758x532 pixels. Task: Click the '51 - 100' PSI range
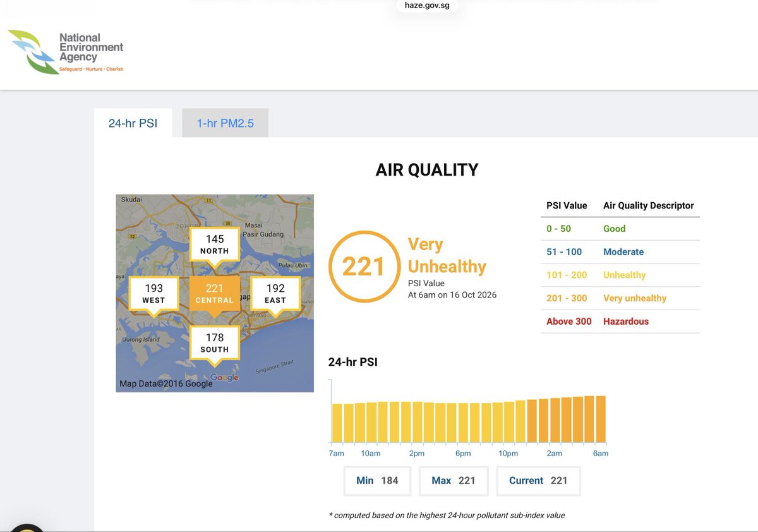pyautogui.click(x=564, y=251)
